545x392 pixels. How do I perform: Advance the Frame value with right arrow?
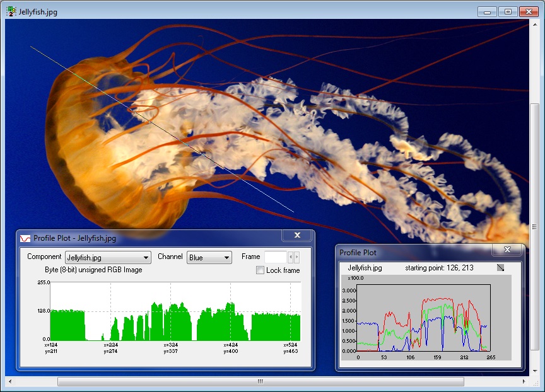coord(297,257)
